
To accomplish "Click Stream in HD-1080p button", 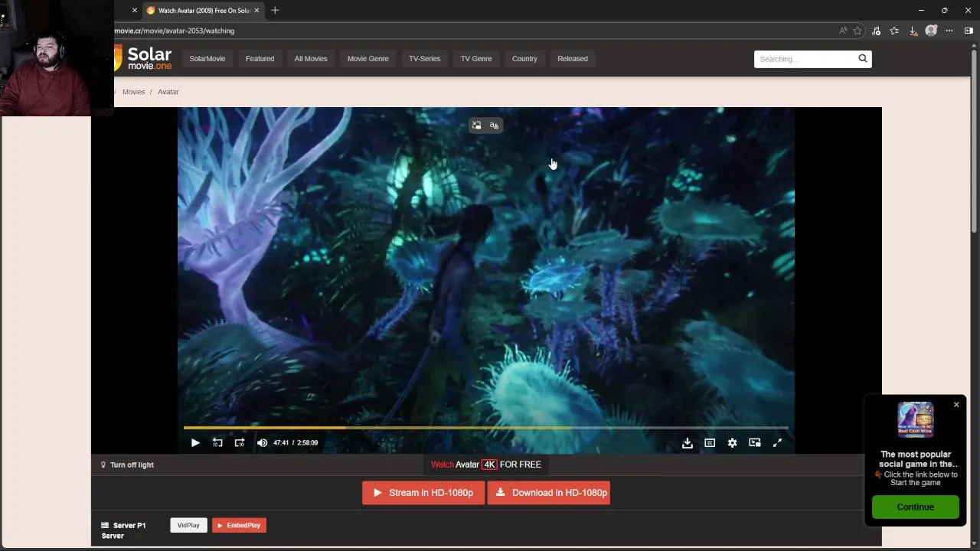I will click(x=423, y=493).
